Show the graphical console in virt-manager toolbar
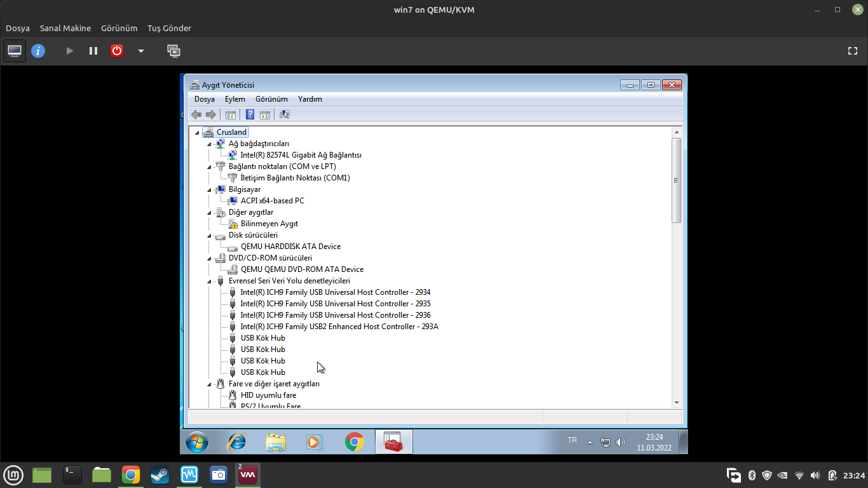 15,51
